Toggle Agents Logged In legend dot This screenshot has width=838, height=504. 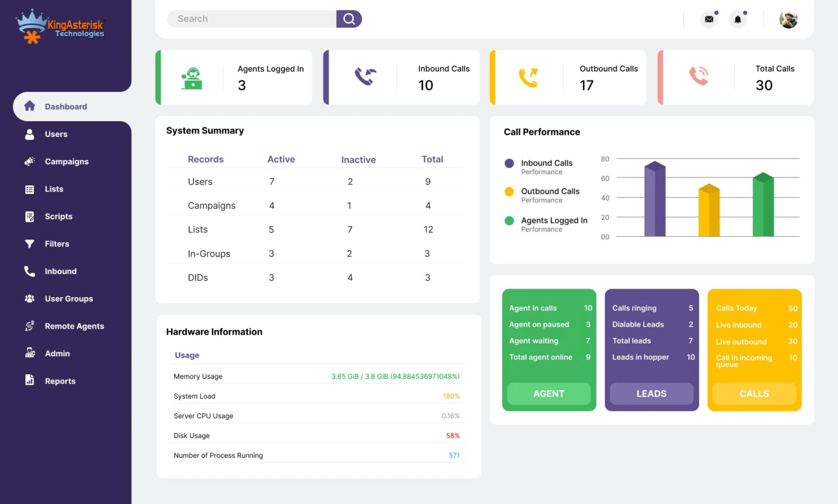509,221
